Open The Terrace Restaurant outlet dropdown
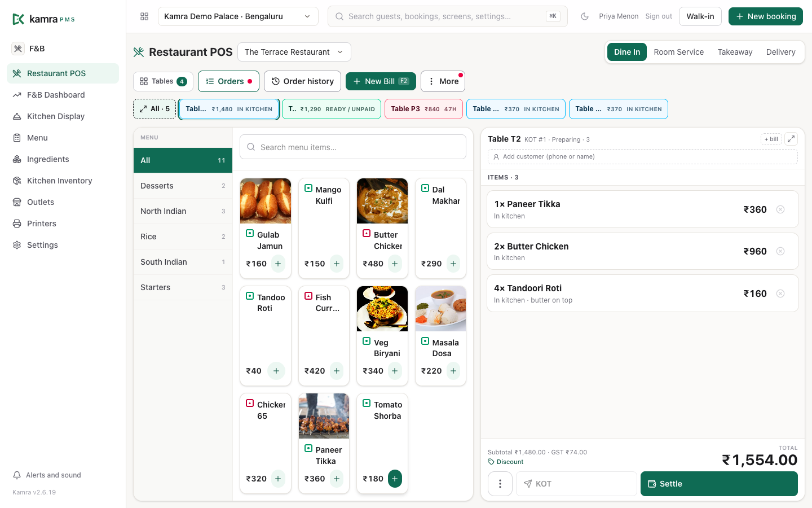The image size is (812, 508). (294, 52)
